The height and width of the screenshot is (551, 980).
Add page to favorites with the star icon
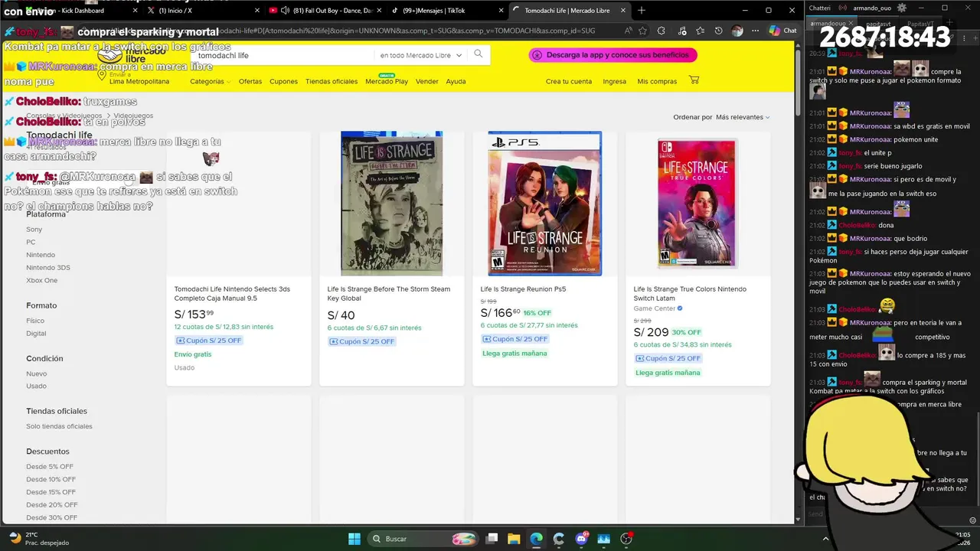click(x=642, y=31)
